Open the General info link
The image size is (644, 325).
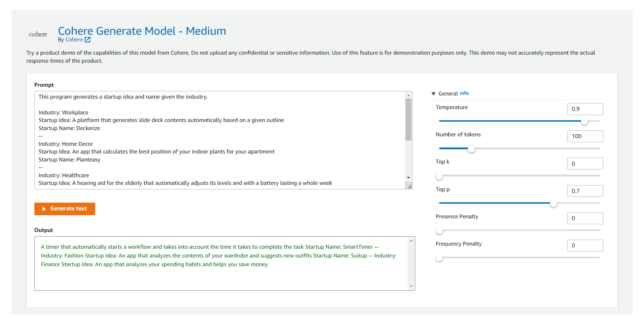[464, 93]
